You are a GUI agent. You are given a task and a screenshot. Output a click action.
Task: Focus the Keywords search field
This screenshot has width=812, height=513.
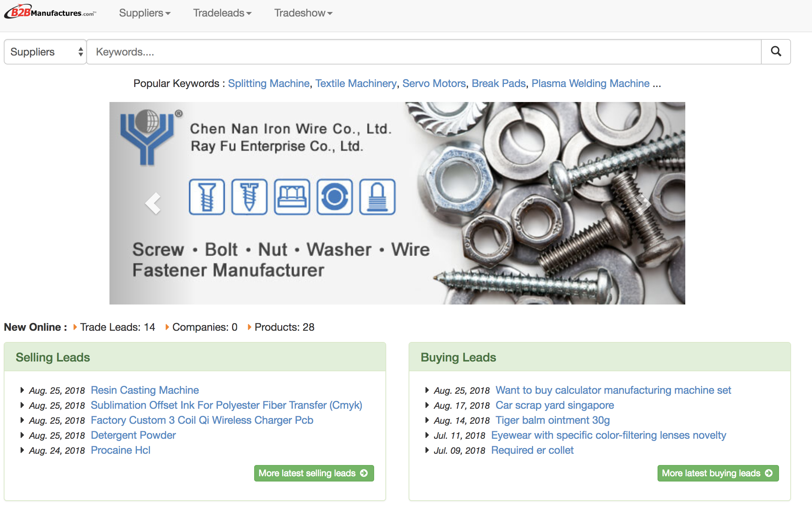click(424, 52)
